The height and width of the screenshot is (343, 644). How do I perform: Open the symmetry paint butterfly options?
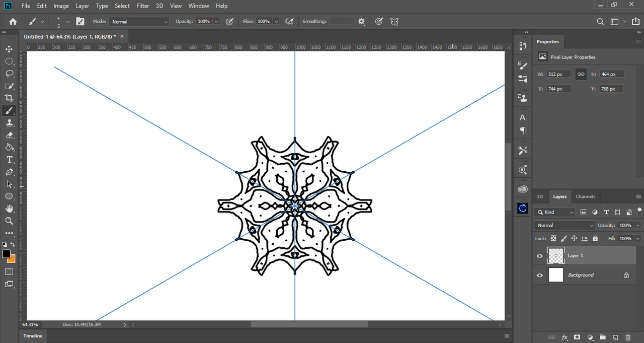(x=394, y=22)
